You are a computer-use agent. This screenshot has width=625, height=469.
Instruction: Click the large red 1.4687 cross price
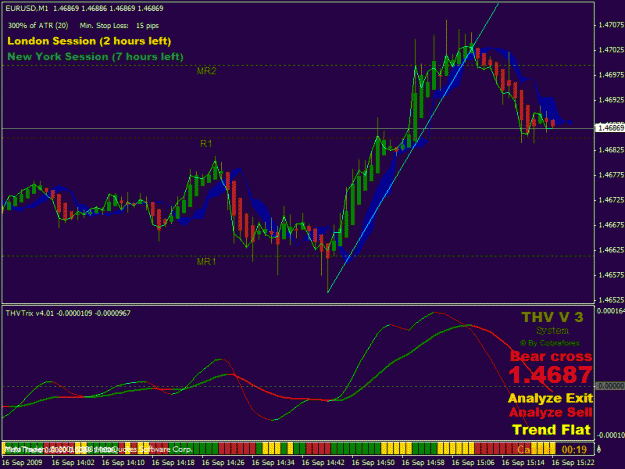pos(550,375)
